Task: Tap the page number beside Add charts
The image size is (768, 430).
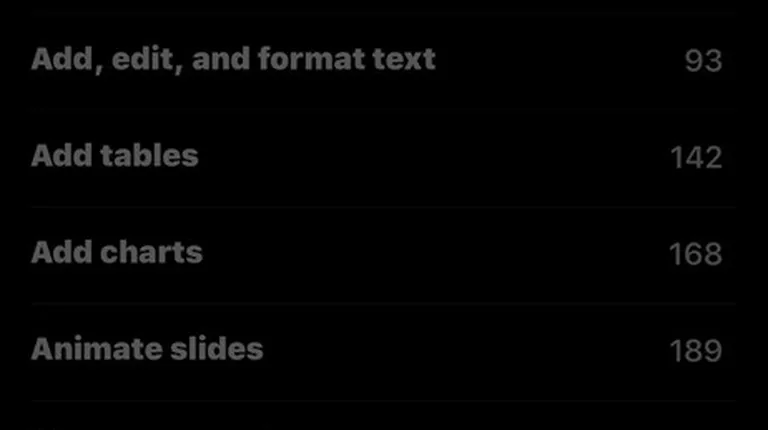Action: coord(696,254)
